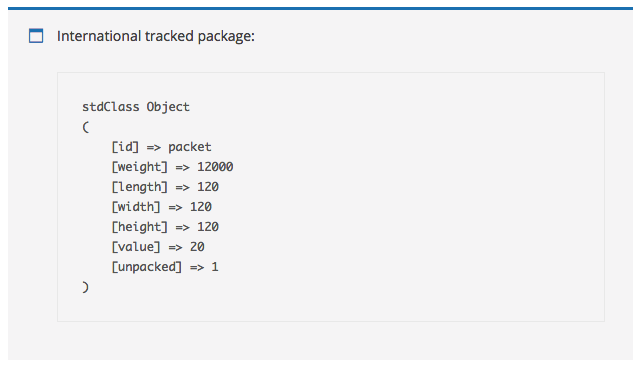The height and width of the screenshot is (366, 639).
Task: Click the value 120 next to [length]
Action: (x=208, y=187)
